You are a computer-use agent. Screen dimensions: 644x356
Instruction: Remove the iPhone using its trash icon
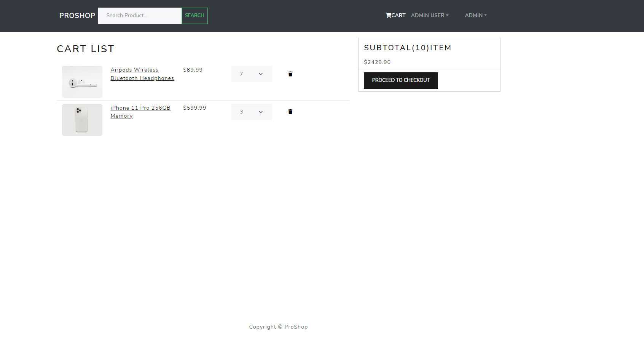click(290, 112)
